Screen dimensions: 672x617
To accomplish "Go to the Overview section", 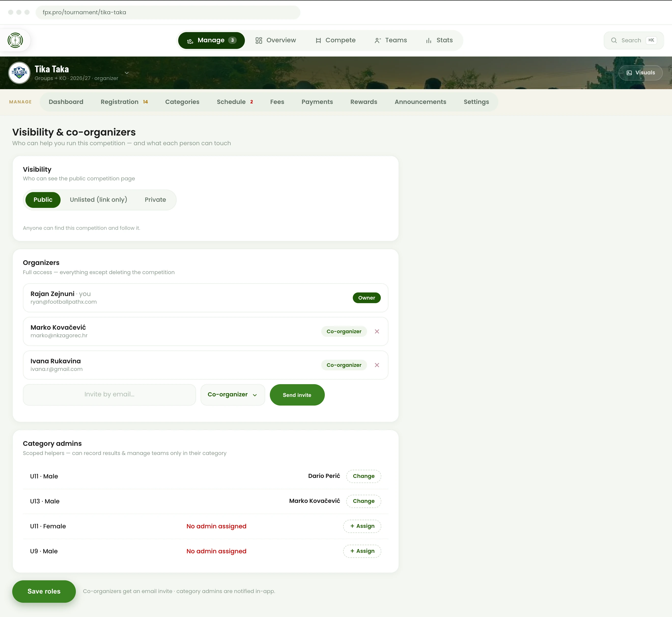I will pos(276,41).
